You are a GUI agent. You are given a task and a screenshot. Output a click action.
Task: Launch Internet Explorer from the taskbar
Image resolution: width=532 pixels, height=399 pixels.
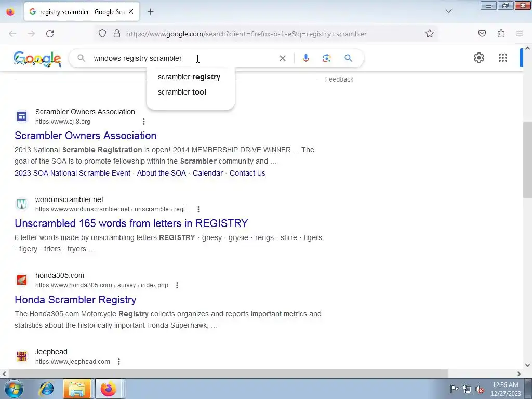coord(46,389)
